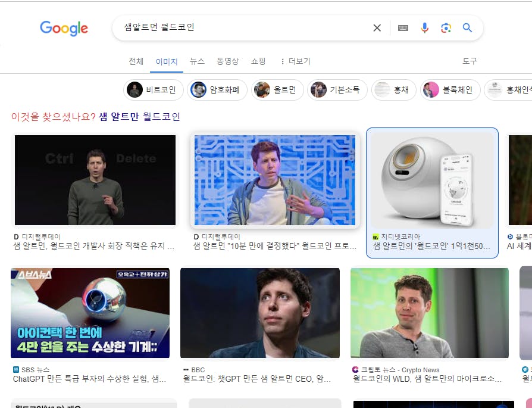Open BBC caption '월드코인: 챗GPT 만든 샘 알트먼 CEO'
Viewport: 532px width, 408px height.
257,379
